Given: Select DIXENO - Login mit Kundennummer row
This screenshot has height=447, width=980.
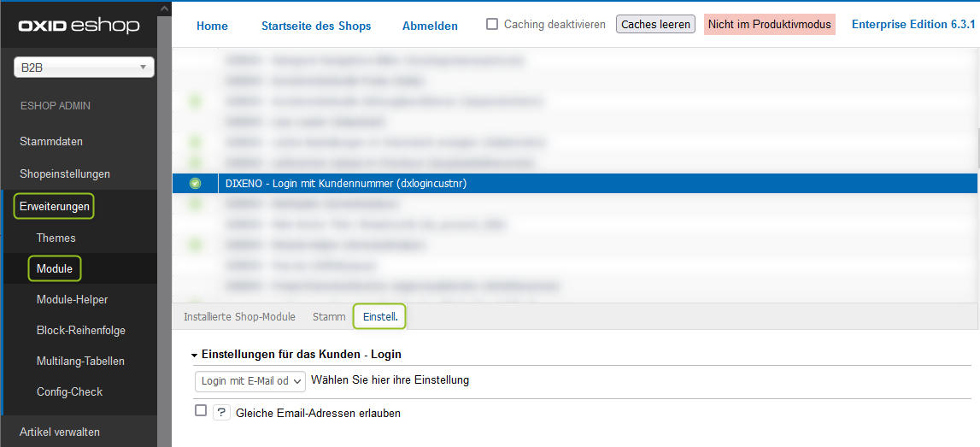Looking at the screenshot, I should pos(574,183).
